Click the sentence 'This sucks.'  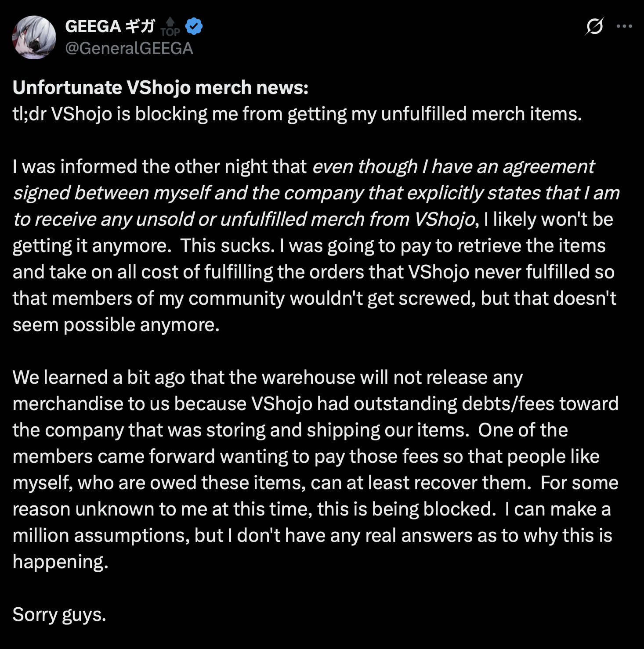click(228, 246)
